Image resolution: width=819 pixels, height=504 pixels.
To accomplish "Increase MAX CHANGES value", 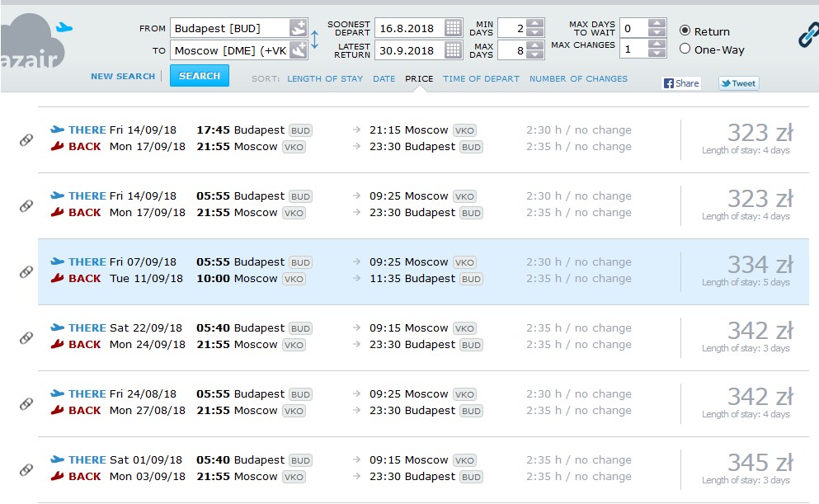I will [x=657, y=45].
